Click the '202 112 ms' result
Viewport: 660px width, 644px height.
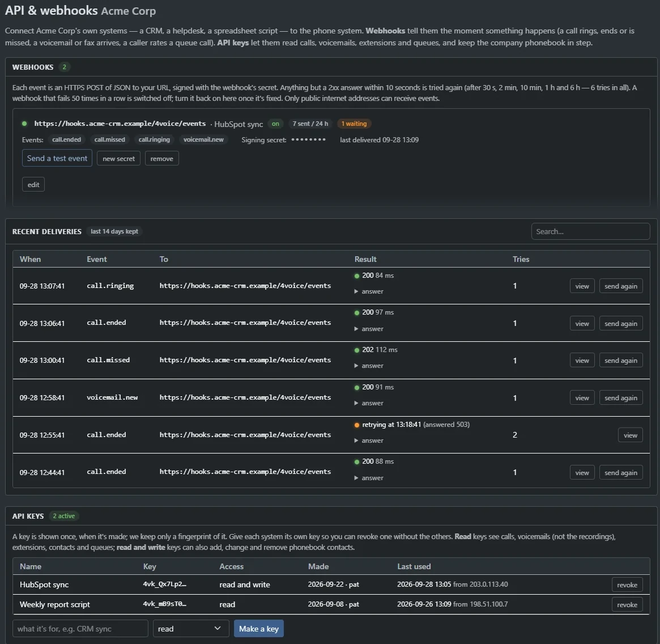coord(379,350)
